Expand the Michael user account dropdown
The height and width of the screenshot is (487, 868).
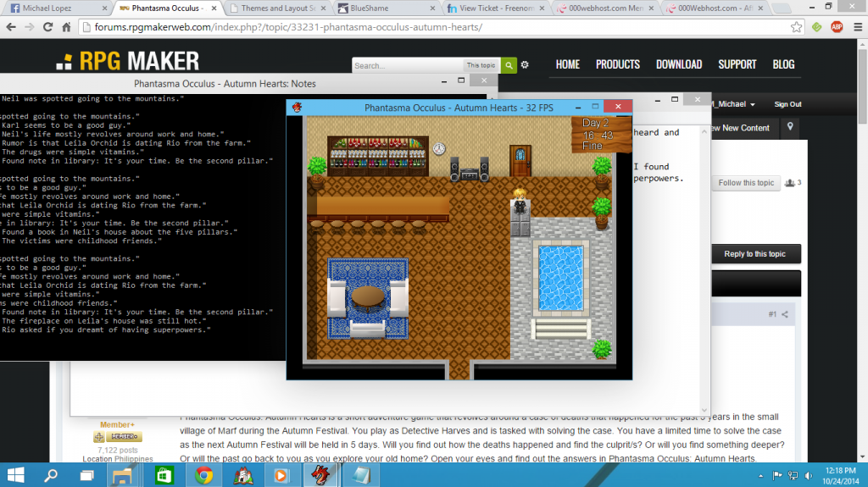pos(734,104)
